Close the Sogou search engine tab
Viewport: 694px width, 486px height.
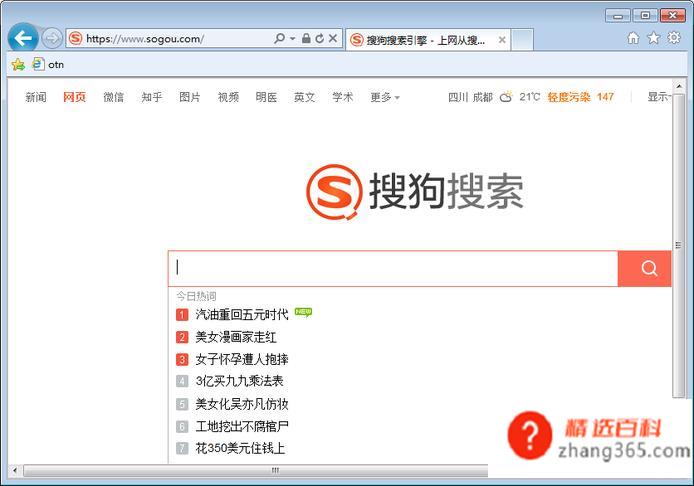(x=502, y=40)
